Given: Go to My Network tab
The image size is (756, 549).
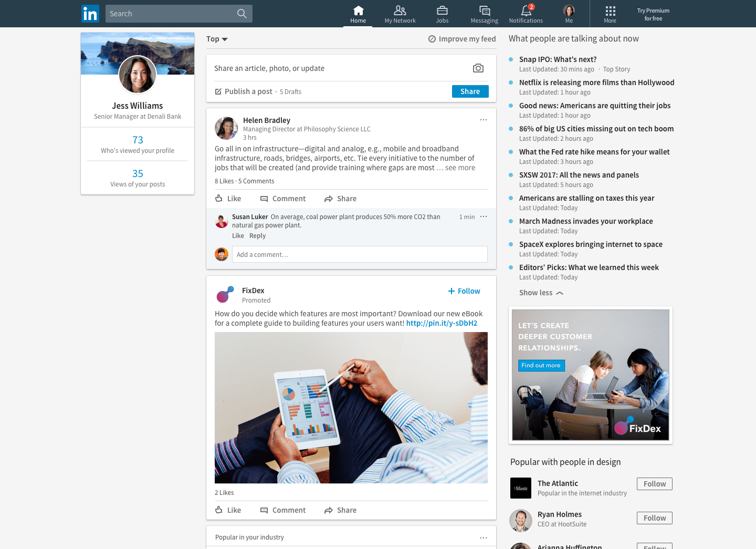Looking at the screenshot, I should click(x=400, y=14).
